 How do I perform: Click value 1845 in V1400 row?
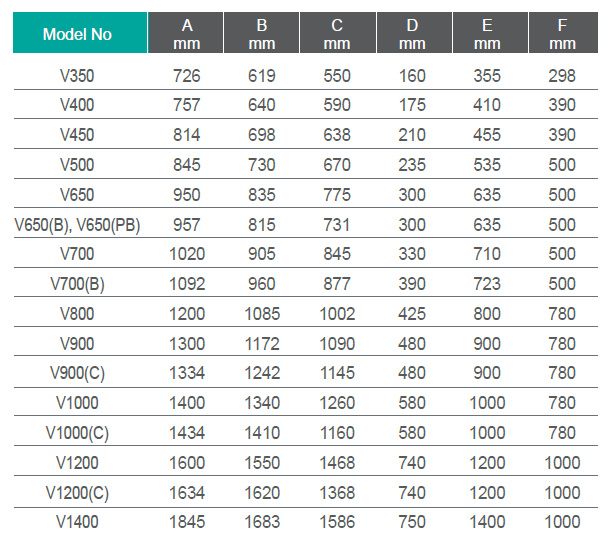187,522
